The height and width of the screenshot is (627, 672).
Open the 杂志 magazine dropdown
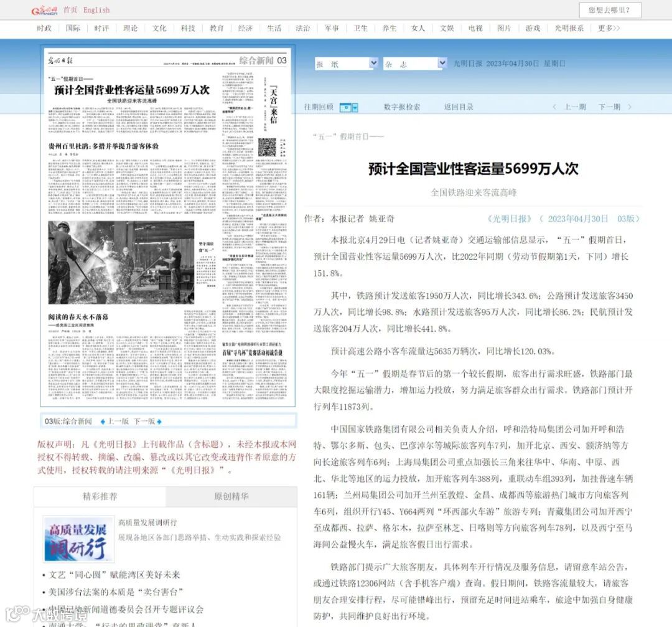pos(415,64)
